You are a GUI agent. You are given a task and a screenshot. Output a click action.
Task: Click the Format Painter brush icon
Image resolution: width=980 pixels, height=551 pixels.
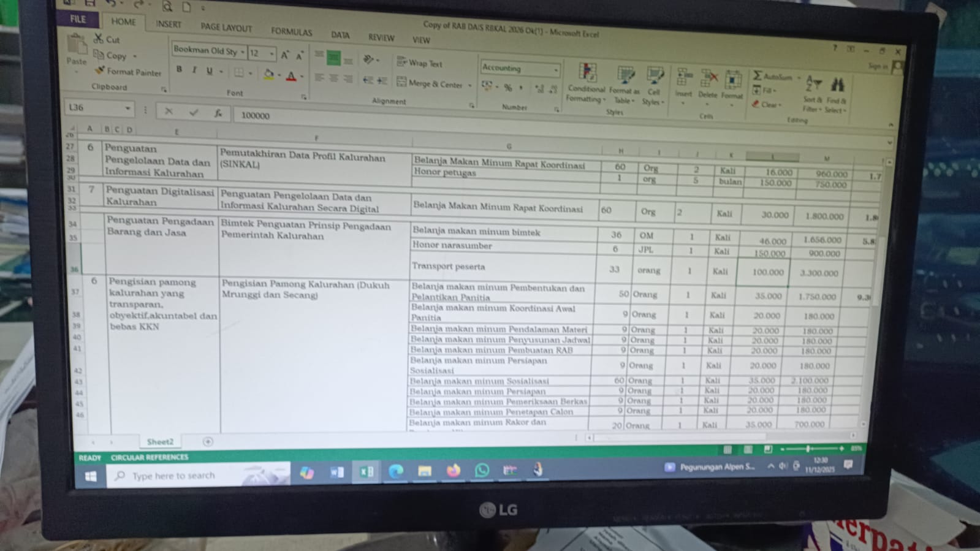click(99, 71)
